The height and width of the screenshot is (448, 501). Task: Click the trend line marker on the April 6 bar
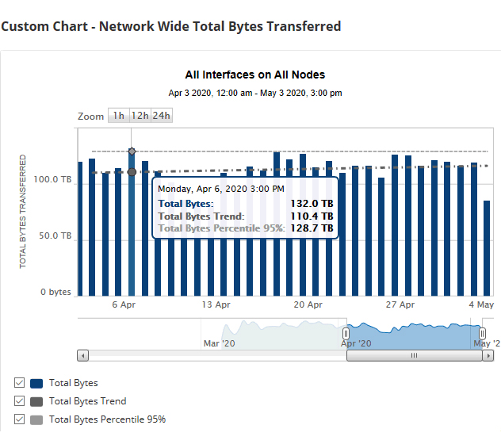point(132,171)
